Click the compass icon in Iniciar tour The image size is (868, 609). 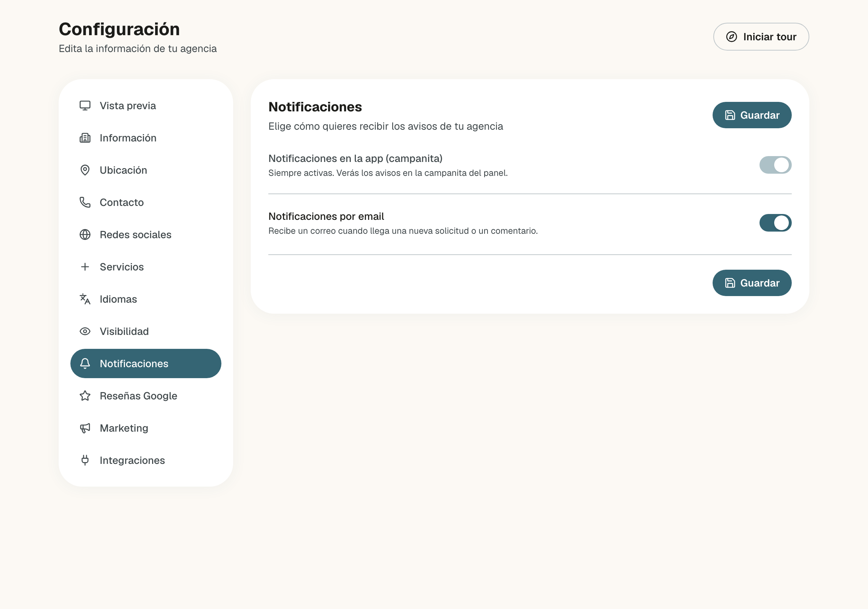coord(732,37)
